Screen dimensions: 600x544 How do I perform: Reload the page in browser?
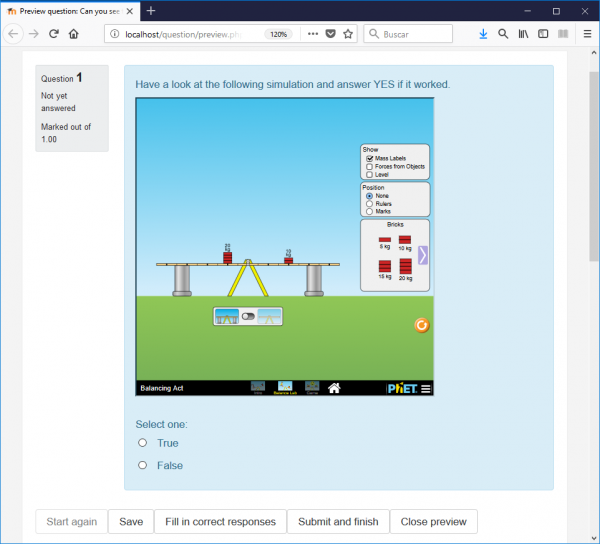pyautogui.click(x=53, y=33)
